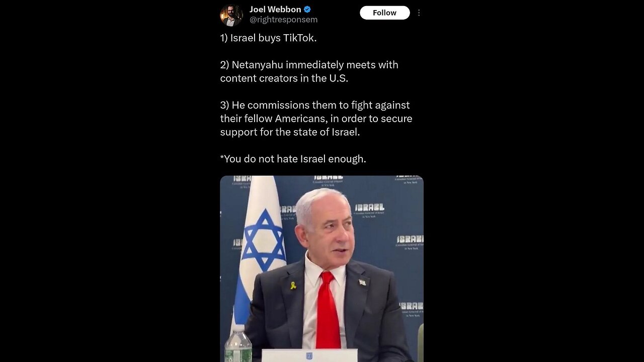Click the line 'You do not hate Israel enough.'
The image size is (644, 362).
pos(293,159)
